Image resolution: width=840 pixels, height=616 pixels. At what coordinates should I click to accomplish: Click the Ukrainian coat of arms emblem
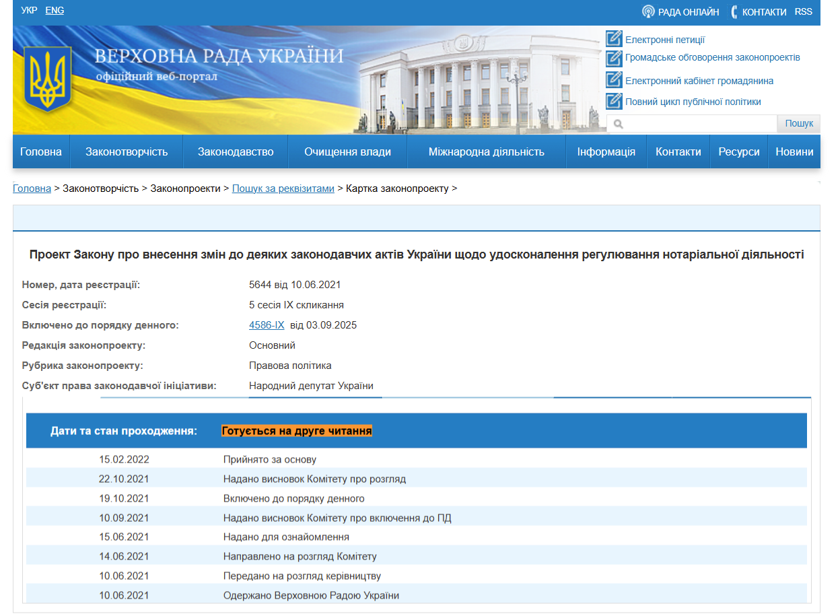(x=49, y=79)
